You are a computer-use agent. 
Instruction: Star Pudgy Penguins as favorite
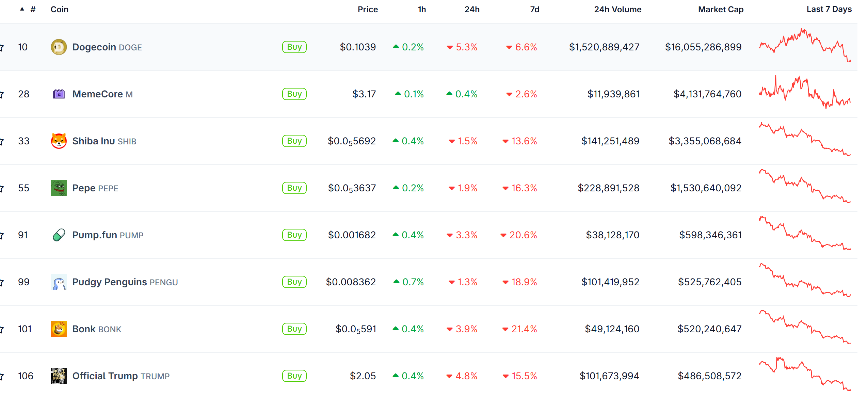click(x=1, y=282)
